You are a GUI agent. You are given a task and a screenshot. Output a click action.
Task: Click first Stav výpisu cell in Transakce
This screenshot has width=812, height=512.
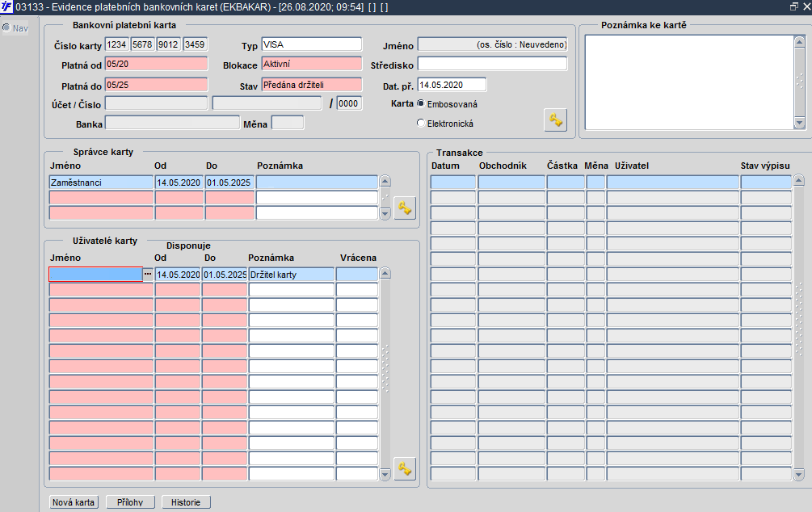tap(766, 183)
